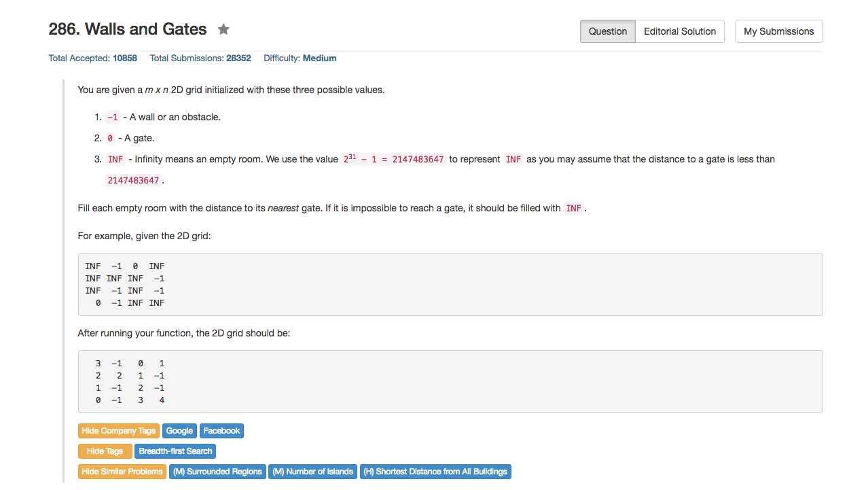Toggle the Hide Tags button
The width and height of the screenshot is (868, 490).
[x=105, y=451]
